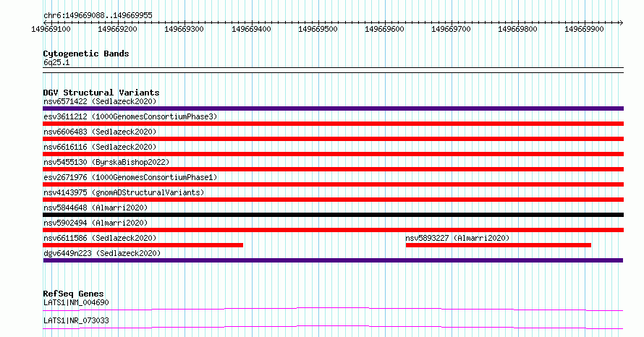The width and height of the screenshot is (644, 337).
Task: Click the magenta LATS1|NR_073033 gene track line
Action: (x=333, y=327)
